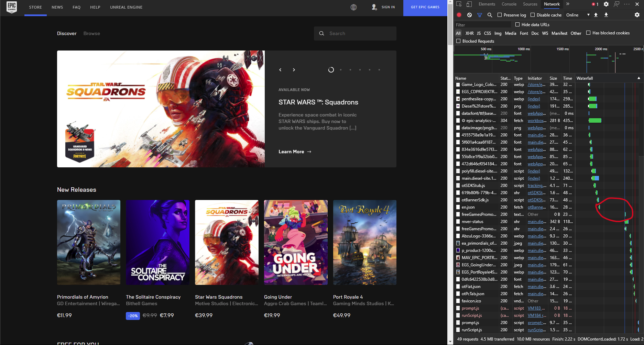The height and width of the screenshot is (345, 644).
Task: Open Going Under game thumbnail
Action: tap(296, 242)
